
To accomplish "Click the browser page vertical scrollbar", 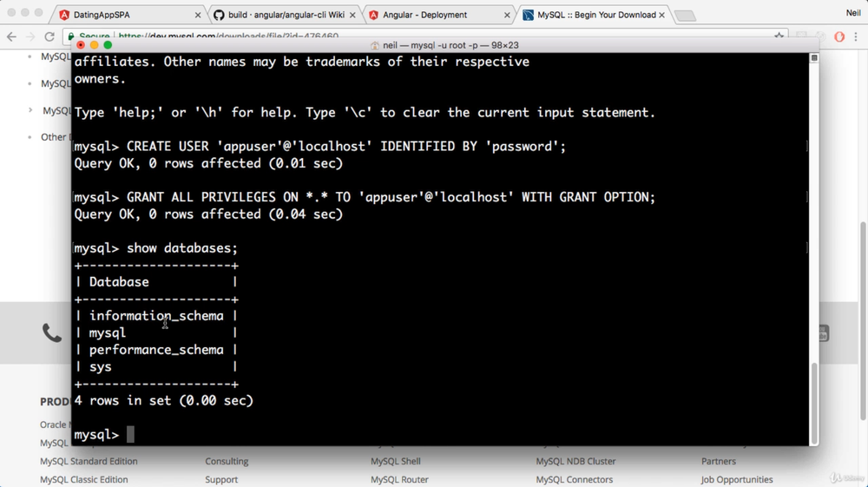I will pos(863,321).
